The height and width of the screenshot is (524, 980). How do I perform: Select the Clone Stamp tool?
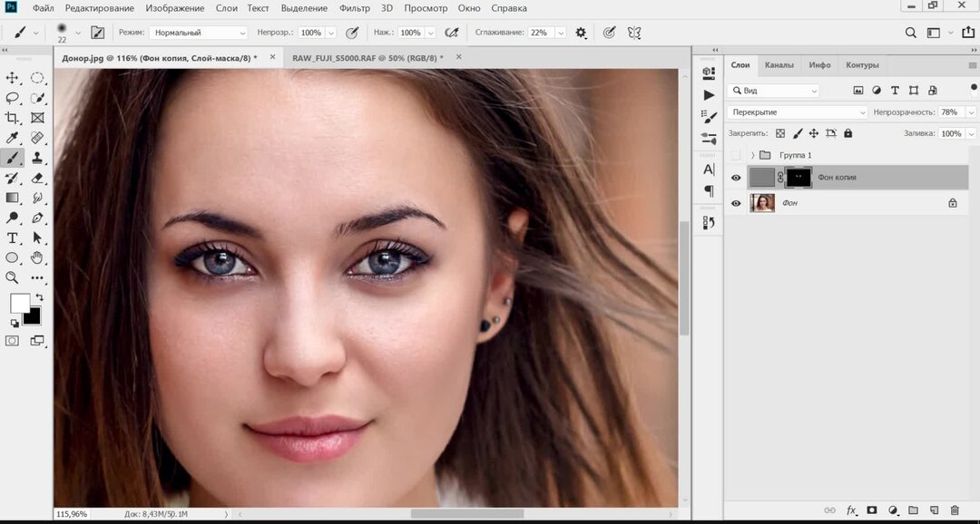[37, 158]
